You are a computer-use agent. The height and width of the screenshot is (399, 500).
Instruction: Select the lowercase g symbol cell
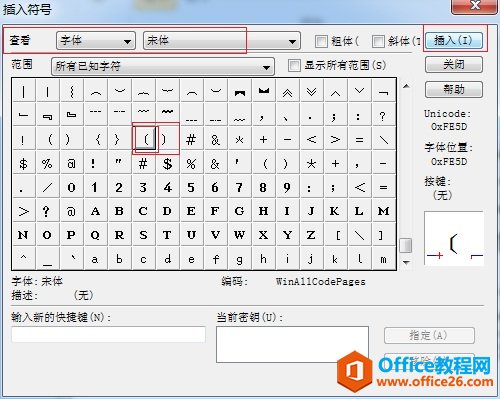239,258
